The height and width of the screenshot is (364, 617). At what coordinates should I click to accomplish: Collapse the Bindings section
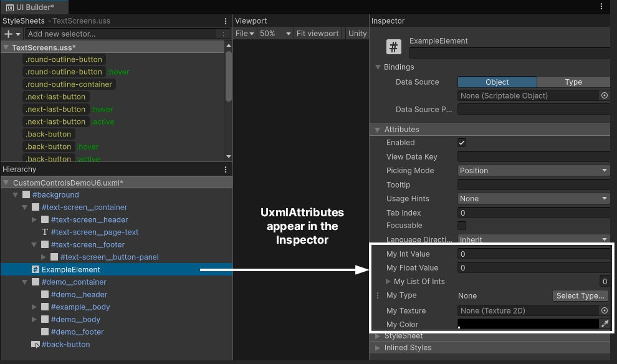378,67
